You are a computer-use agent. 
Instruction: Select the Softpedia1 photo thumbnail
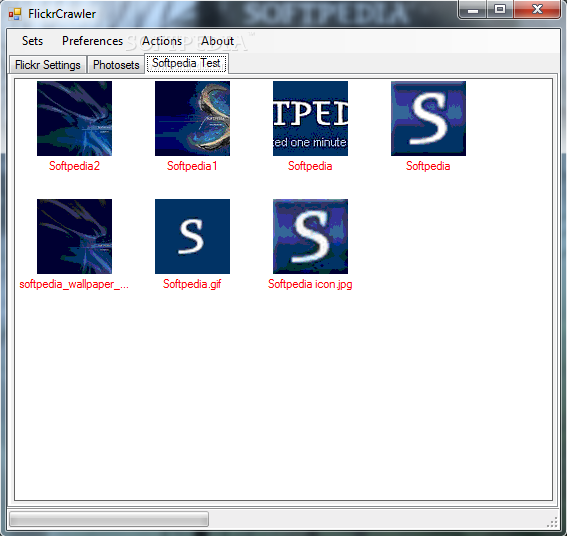192,118
